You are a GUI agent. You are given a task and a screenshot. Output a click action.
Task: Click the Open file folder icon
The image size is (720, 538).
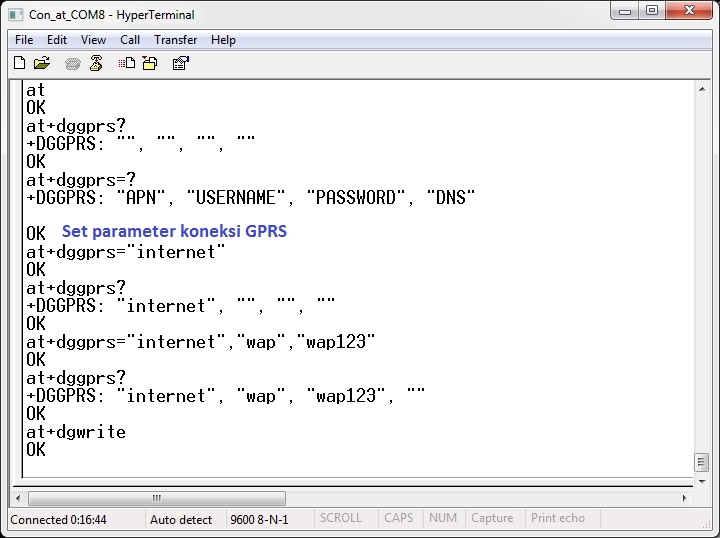pos(42,63)
